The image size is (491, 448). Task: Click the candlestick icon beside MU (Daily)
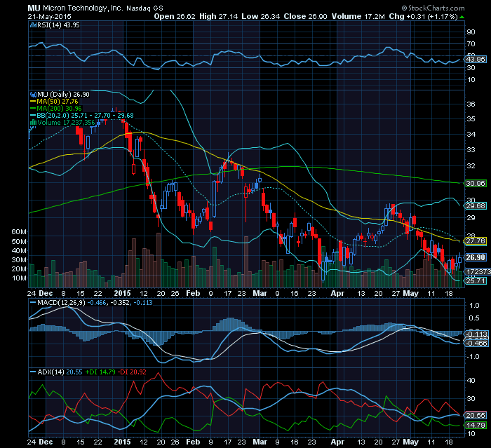(x=33, y=94)
